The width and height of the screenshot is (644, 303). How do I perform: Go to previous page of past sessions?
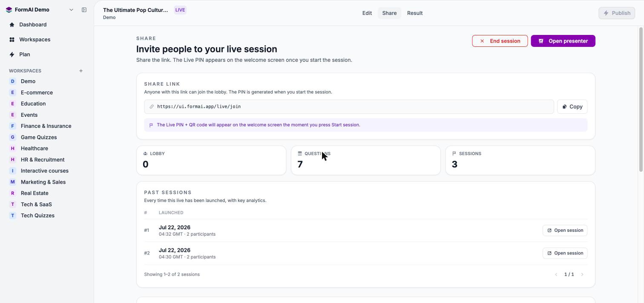point(556,274)
